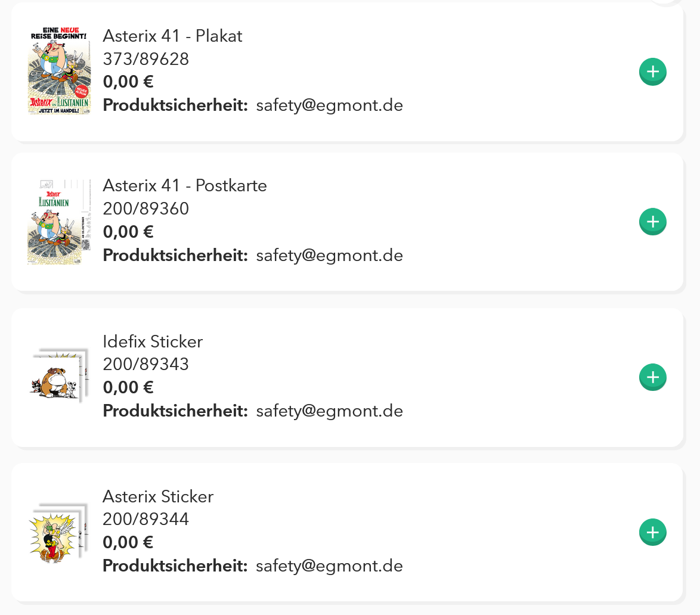Select the "Asterix Sticker" product name
This screenshot has height=615, width=700.
point(158,496)
